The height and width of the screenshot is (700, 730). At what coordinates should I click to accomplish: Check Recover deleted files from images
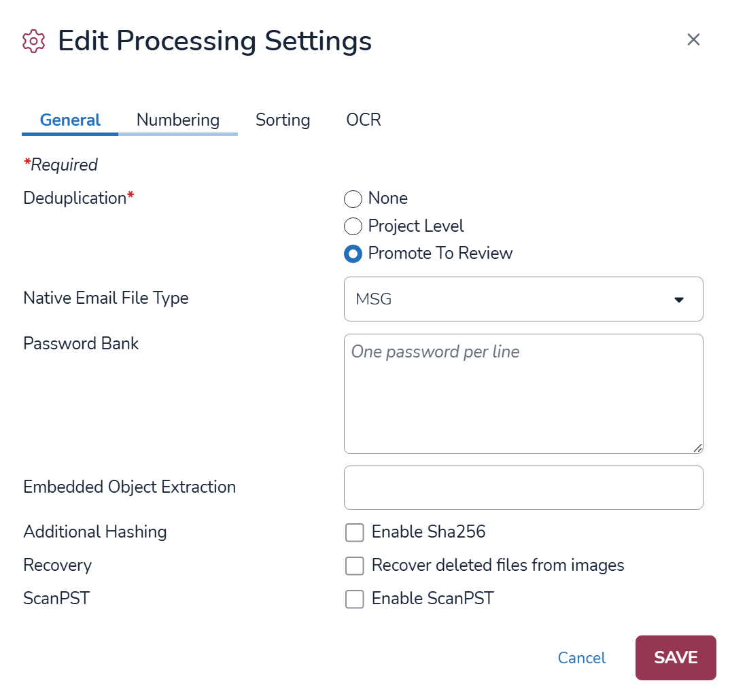click(x=355, y=565)
